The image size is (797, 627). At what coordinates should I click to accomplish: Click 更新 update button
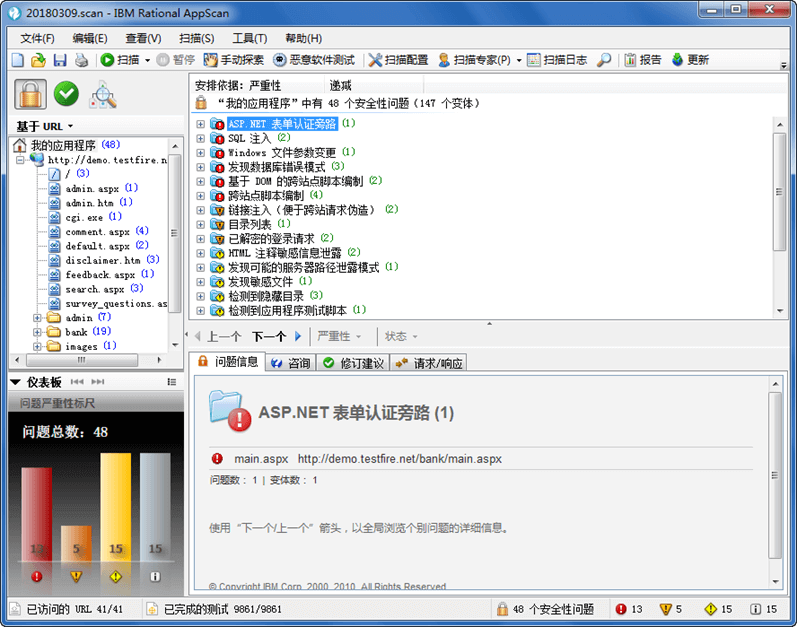[690, 60]
